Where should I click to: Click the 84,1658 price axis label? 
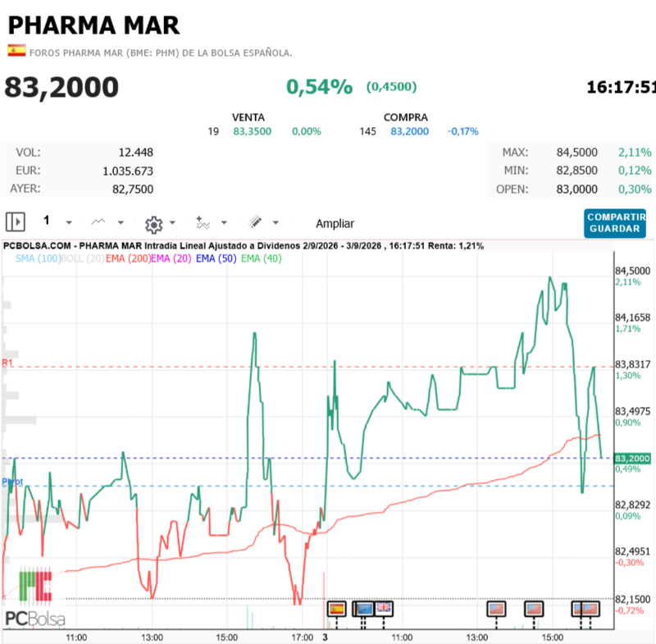pos(632,317)
